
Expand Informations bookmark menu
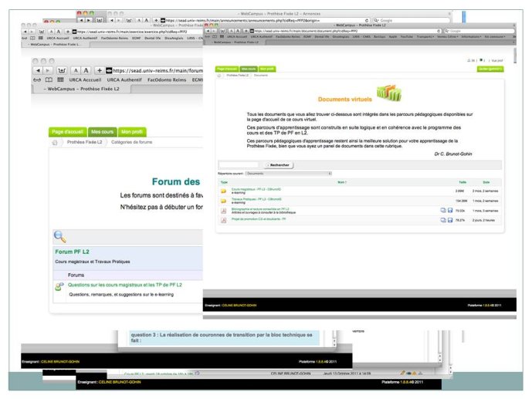tap(471, 36)
